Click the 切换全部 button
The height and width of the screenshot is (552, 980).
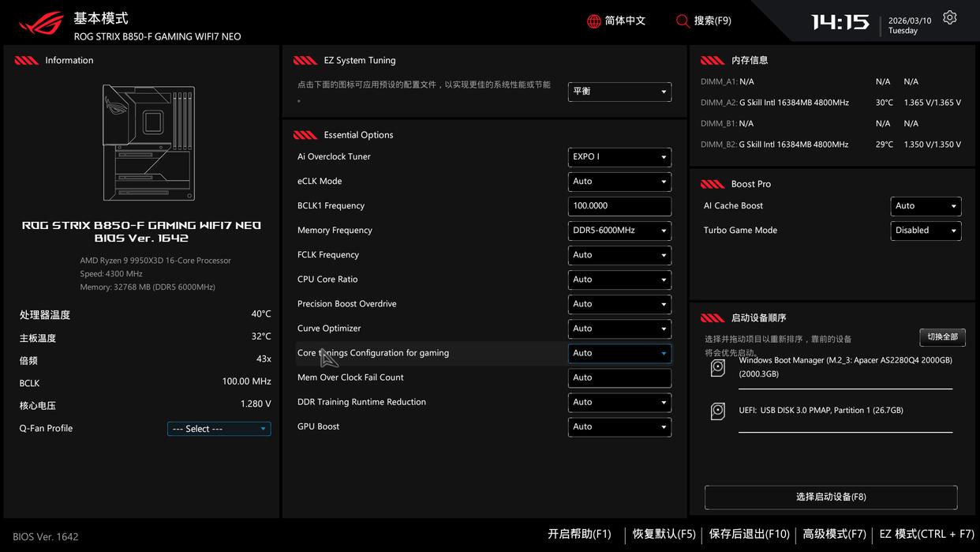[942, 337]
